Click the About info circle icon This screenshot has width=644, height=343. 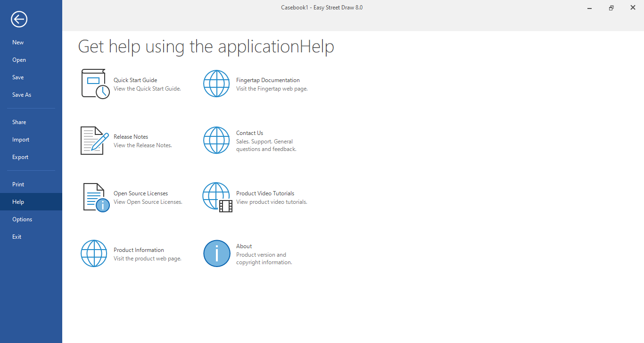[216, 253]
